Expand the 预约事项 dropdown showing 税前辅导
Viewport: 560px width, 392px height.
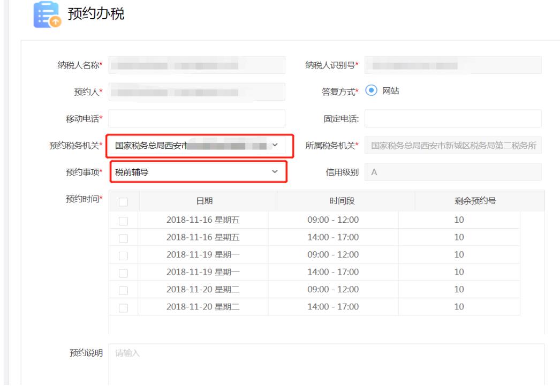[197, 172]
